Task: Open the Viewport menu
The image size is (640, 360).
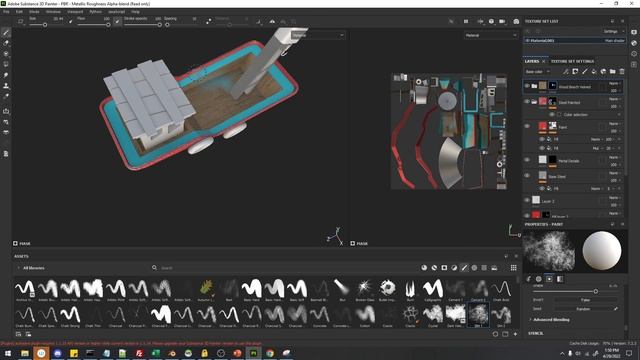Action: point(75,12)
